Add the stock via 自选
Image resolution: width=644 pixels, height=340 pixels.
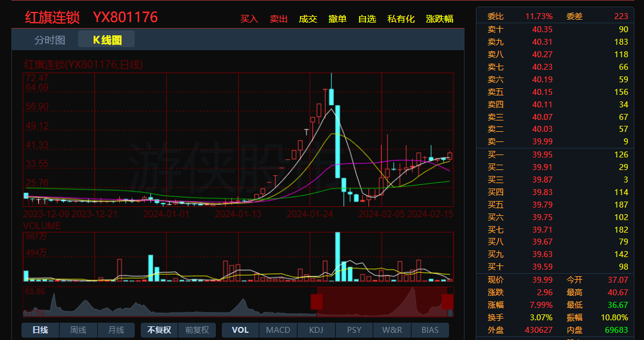[x=367, y=19]
